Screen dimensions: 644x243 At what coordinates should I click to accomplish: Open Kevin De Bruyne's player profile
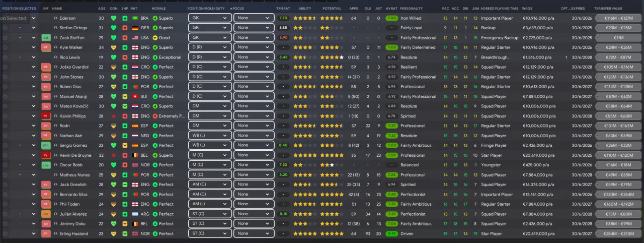click(x=75, y=155)
